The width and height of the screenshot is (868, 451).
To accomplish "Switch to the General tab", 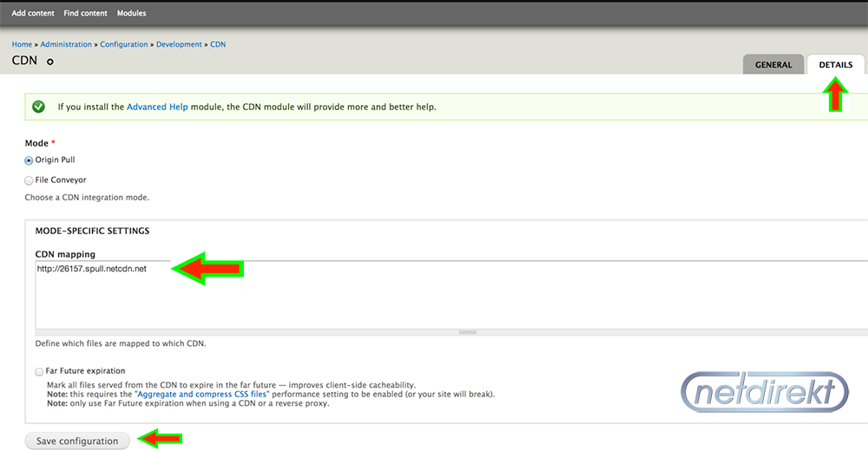I will point(773,65).
